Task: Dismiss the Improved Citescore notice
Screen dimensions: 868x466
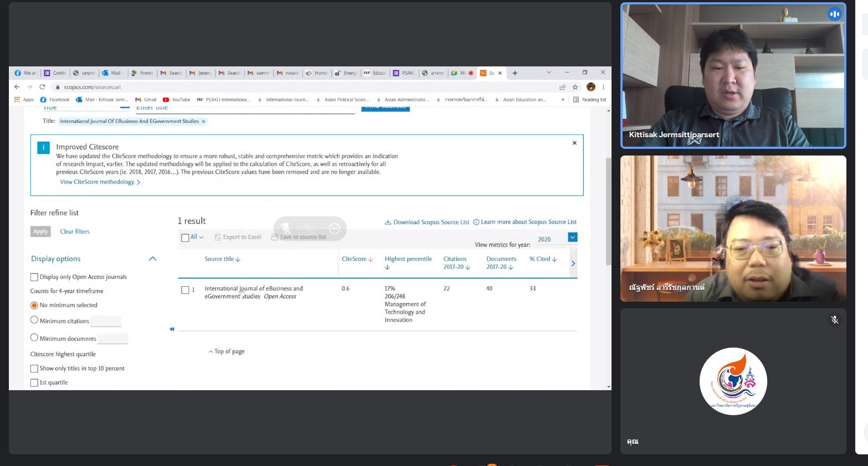Action: [x=574, y=143]
